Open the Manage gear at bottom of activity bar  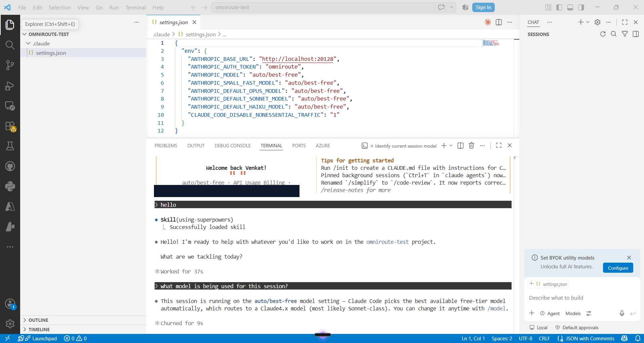pos(10,323)
